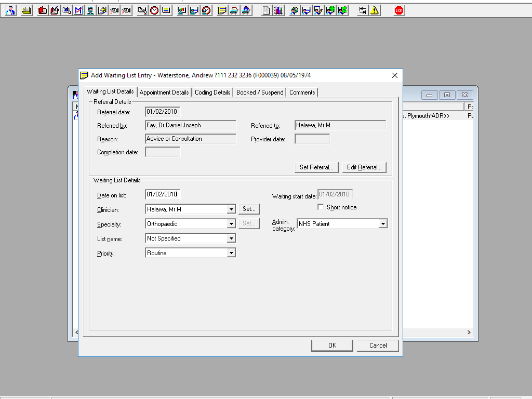Open the bar chart toolbar icon
This screenshot has width=532, height=399.
(x=278, y=10)
